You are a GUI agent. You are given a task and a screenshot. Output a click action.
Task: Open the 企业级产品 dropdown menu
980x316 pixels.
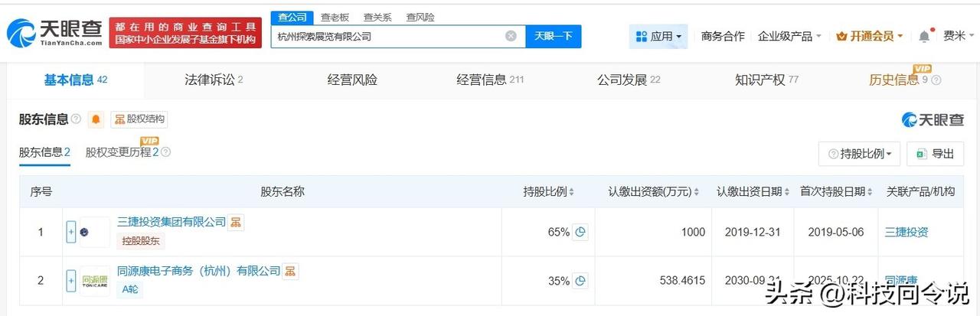(x=789, y=36)
